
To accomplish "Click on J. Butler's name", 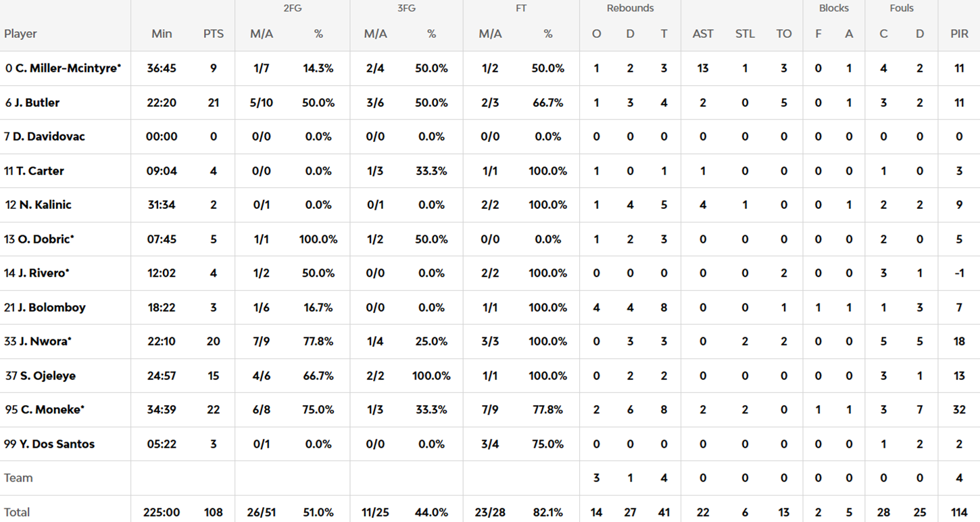I will [36, 103].
